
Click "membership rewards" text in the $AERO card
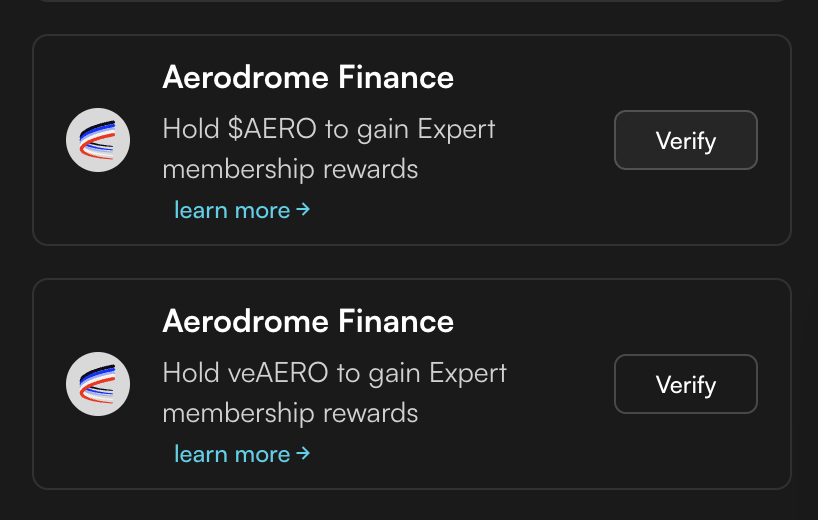290,168
